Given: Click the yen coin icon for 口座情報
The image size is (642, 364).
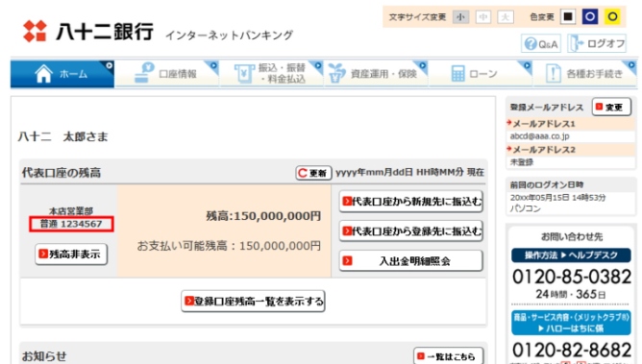Looking at the screenshot, I should 144,73.
